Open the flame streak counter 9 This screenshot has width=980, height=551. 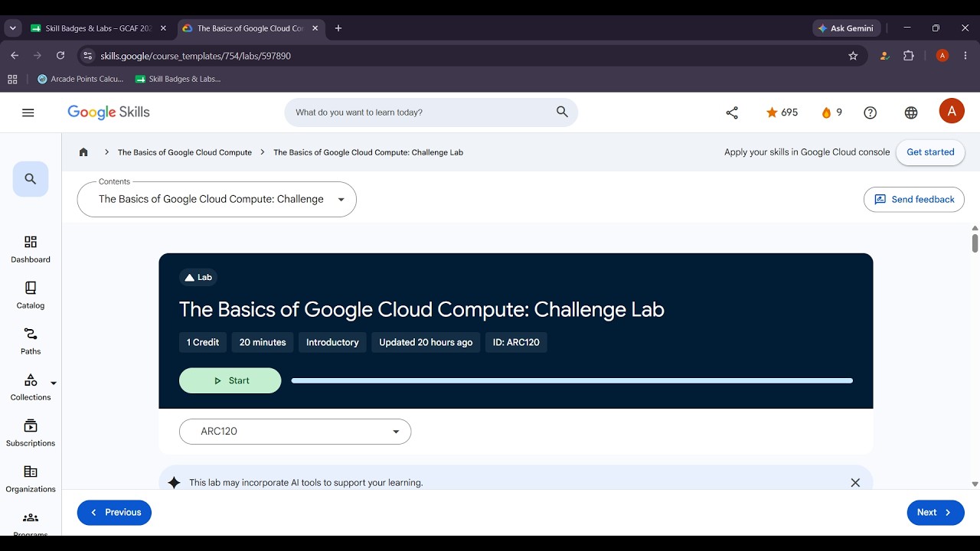point(831,112)
